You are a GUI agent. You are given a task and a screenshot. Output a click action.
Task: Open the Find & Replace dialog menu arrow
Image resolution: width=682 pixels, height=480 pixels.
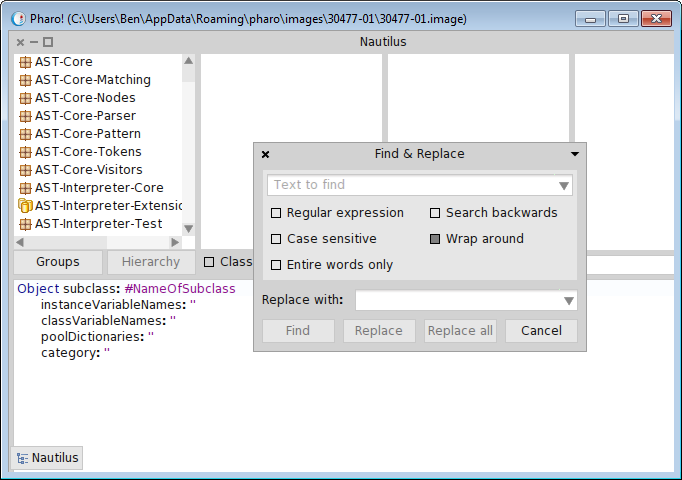575,154
